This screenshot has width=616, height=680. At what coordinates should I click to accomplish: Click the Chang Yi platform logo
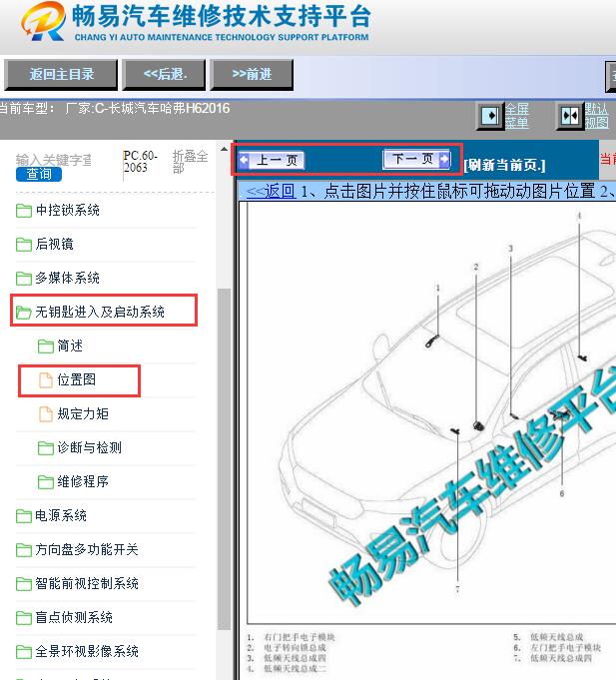click(43, 22)
